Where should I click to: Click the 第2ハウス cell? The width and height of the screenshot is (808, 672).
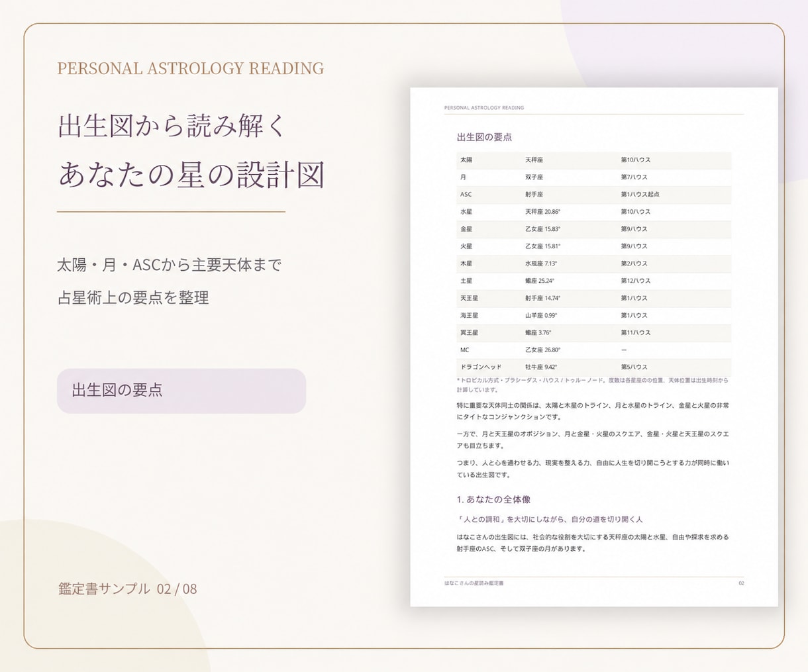(634, 264)
